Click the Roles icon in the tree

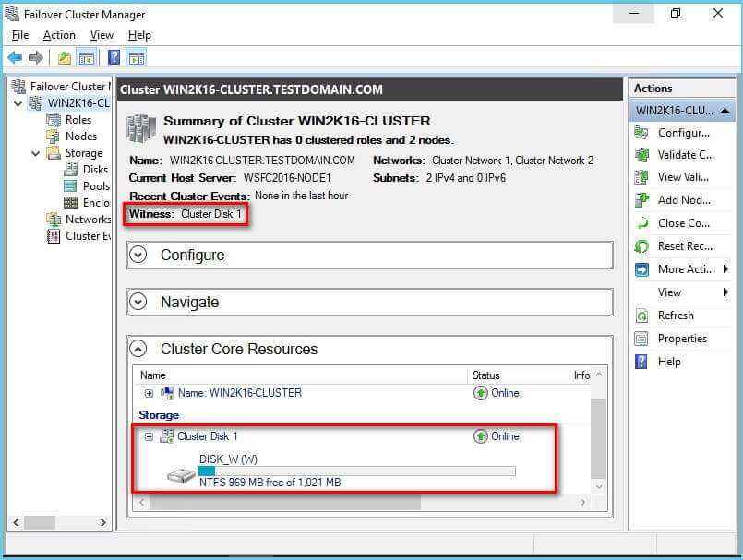[x=54, y=120]
